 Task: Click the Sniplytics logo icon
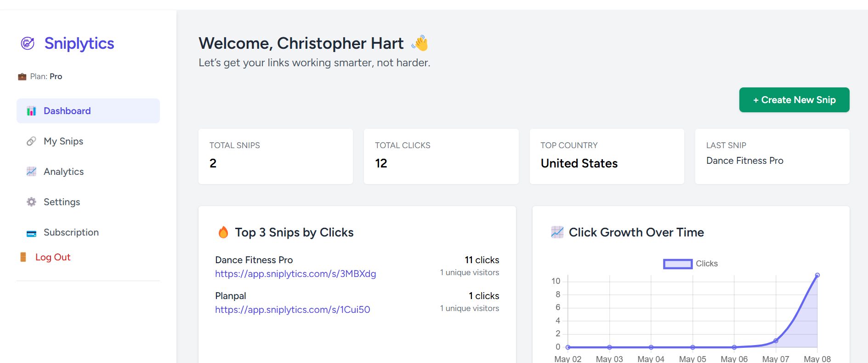(x=28, y=43)
